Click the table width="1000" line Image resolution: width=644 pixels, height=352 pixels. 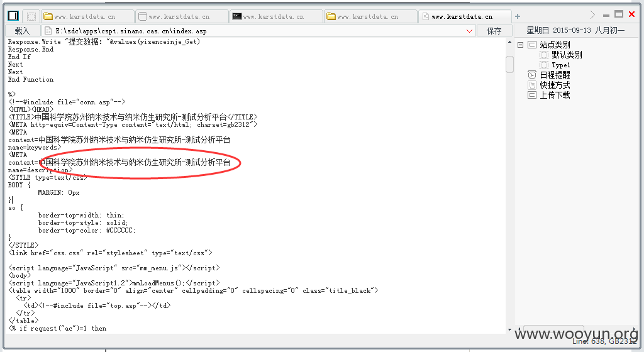point(193,291)
